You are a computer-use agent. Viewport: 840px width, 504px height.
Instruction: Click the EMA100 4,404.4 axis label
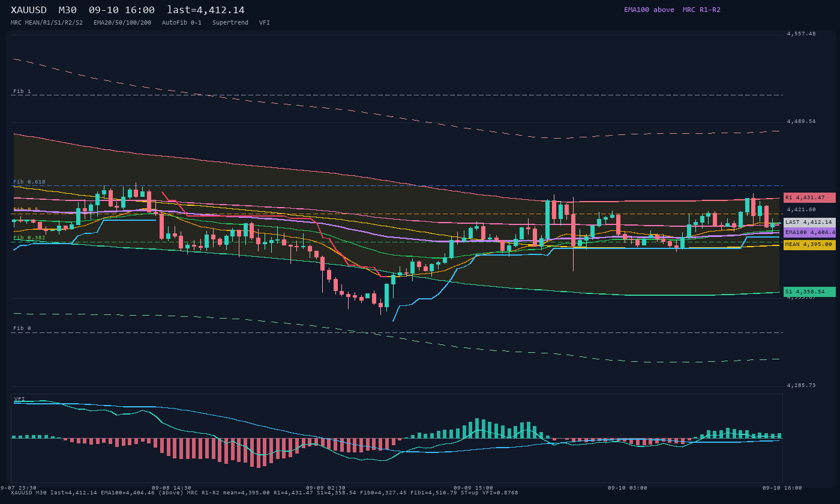809,232
